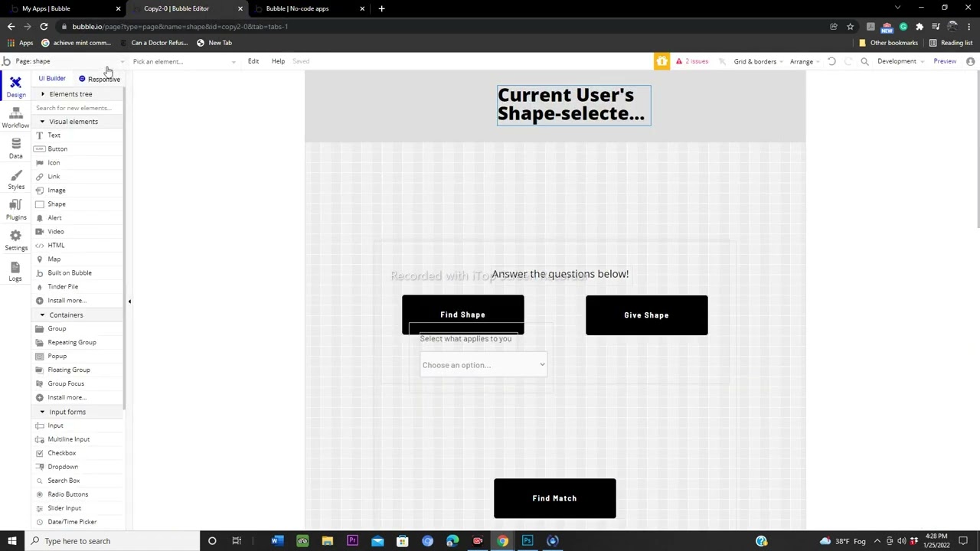Go to the Plugins section
Viewport: 980px width, 551px height.
(x=15, y=210)
